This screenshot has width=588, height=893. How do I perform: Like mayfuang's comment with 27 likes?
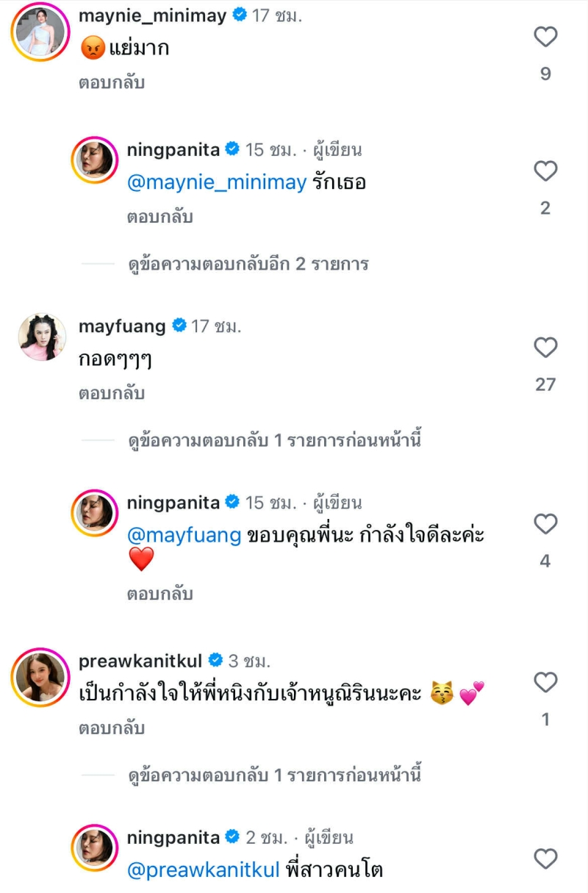545,348
